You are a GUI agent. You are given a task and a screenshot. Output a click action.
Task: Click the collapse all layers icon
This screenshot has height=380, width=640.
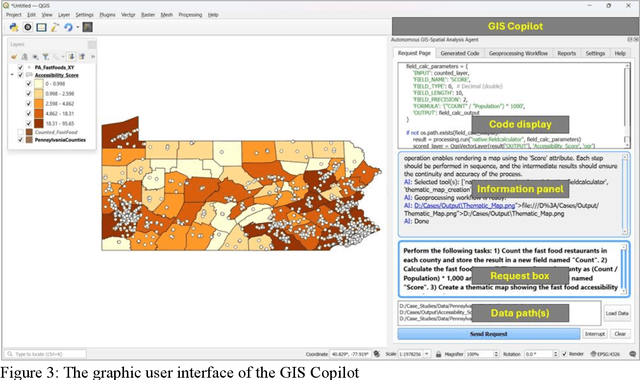coord(82,57)
